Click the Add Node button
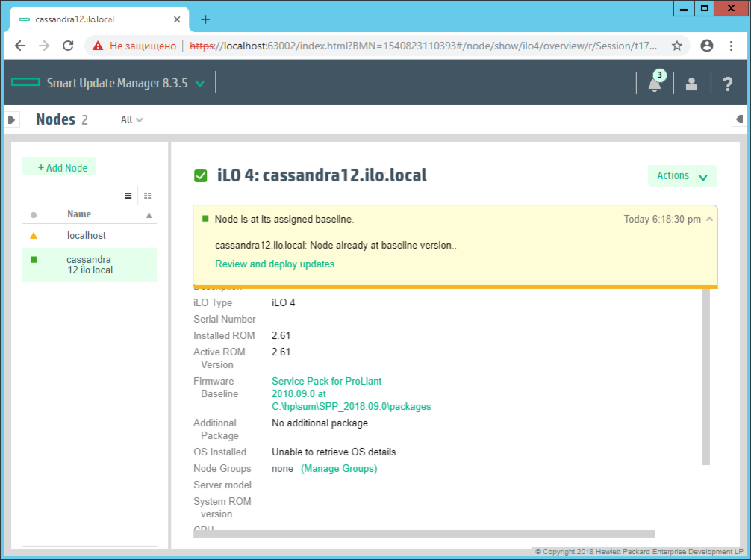This screenshot has width=751, height=560. point(59,167)
